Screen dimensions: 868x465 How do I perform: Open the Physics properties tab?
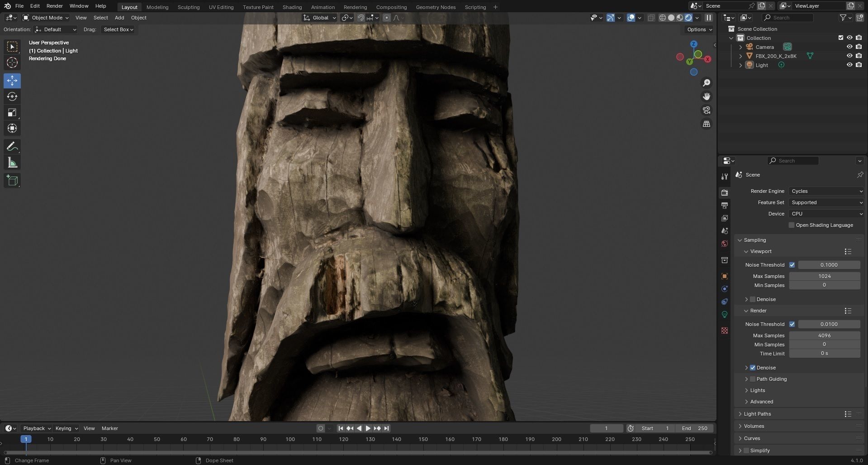725,288
